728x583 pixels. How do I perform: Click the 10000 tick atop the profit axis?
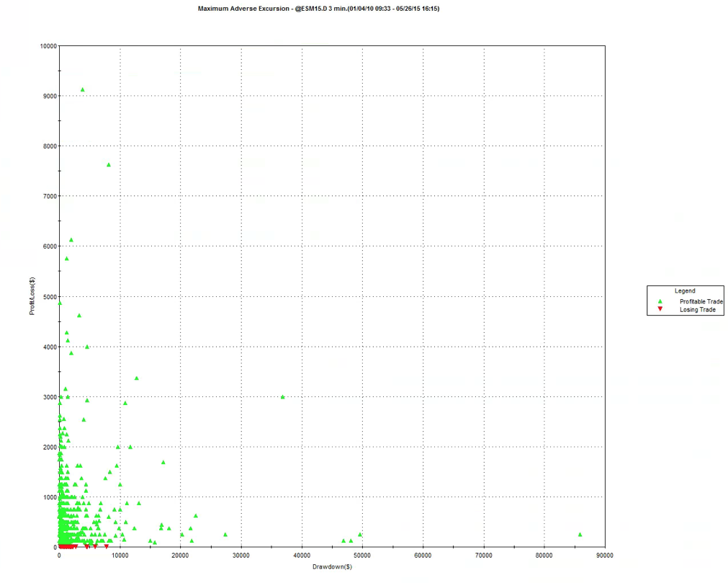(48, 46)
